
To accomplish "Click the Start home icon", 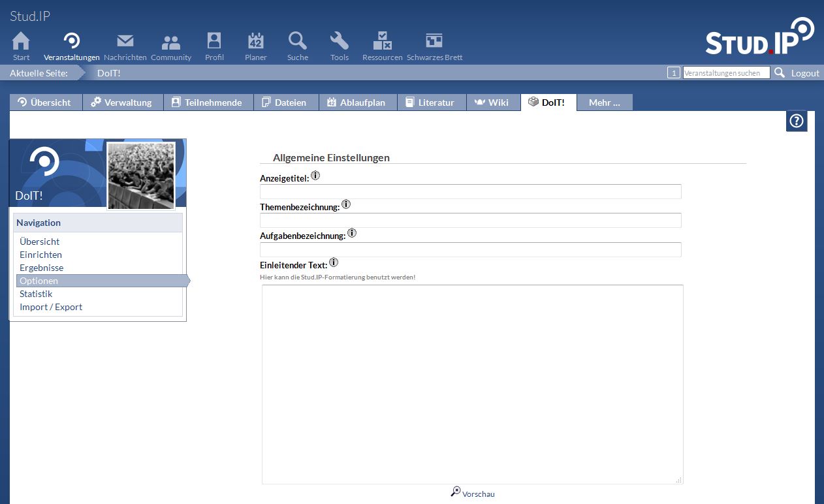I will (x=21, y=42).
